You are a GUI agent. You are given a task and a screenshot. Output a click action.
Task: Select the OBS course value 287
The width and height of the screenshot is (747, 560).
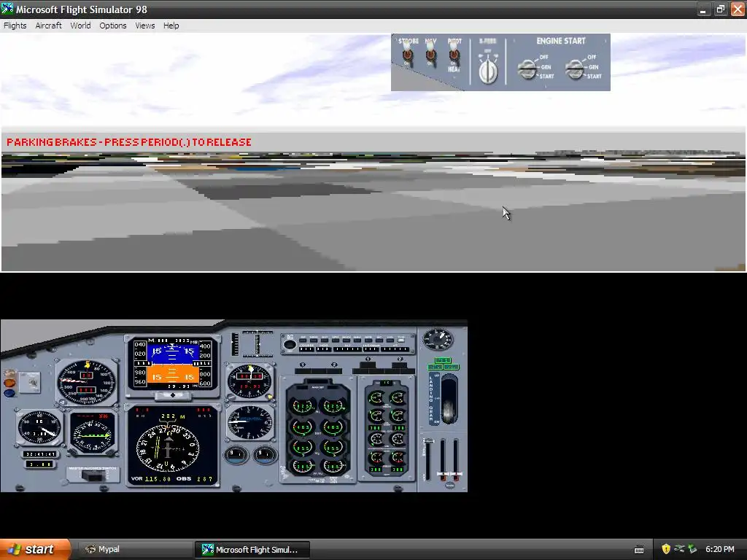[x=204, y=479]
